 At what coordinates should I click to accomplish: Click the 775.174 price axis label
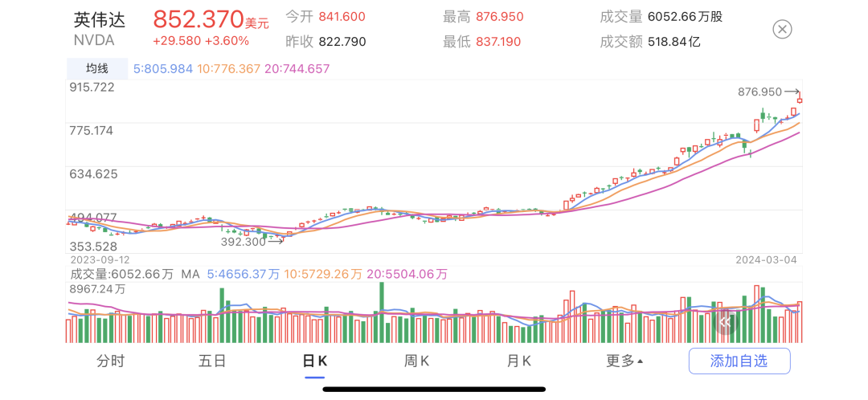(x=92, y=131)
